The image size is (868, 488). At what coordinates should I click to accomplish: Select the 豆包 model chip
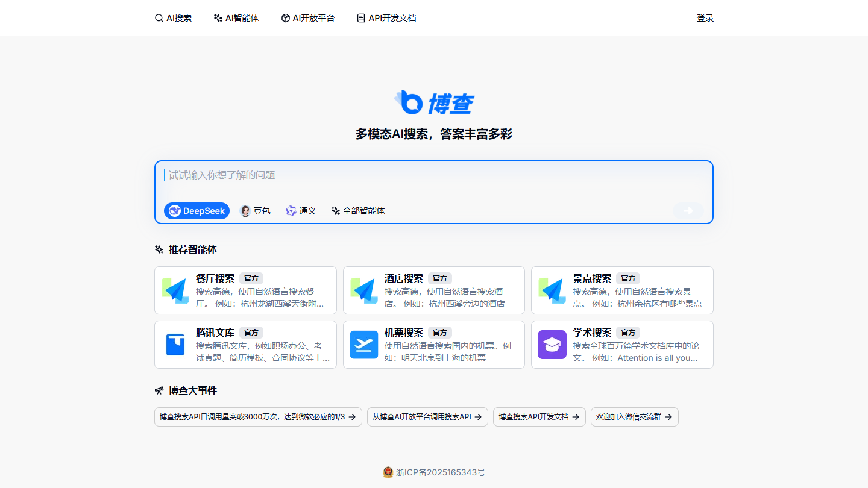pos(255,211)
